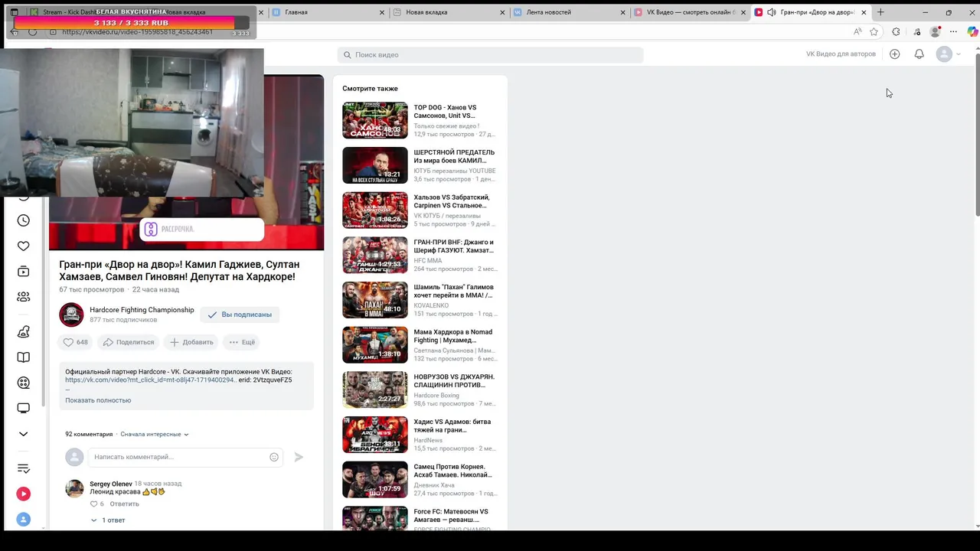The height and width of the screenshot is (551, 980).
Task: Close the Лента новостей tab
Action: (622, 12)
